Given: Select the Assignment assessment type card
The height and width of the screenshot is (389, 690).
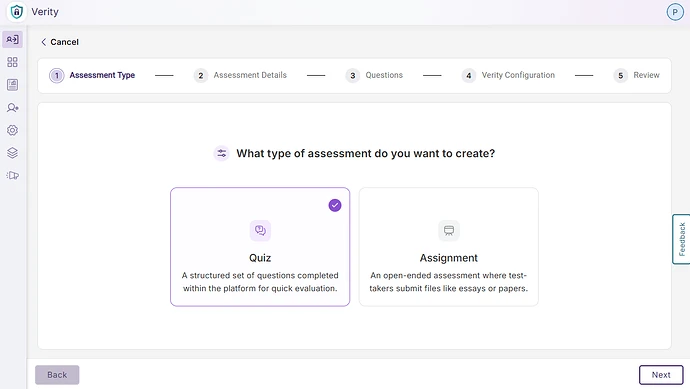Looking at the screenshot, I should coord(448,247).
